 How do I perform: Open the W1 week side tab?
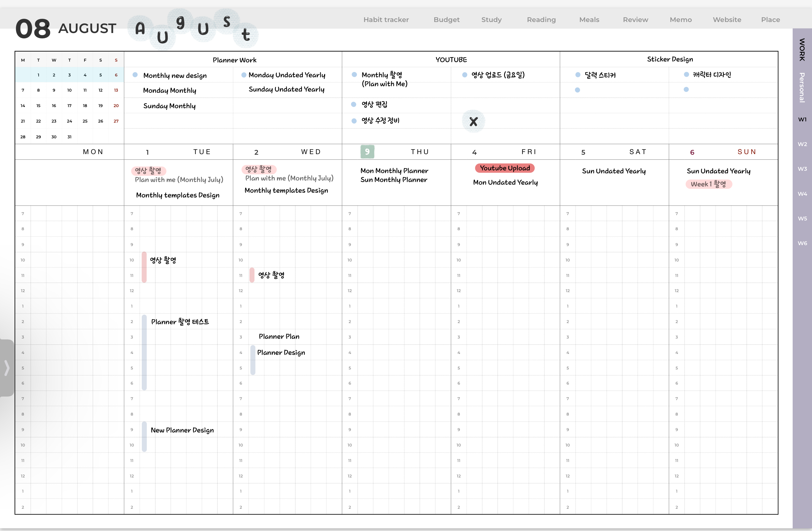(x=802, y=120)
